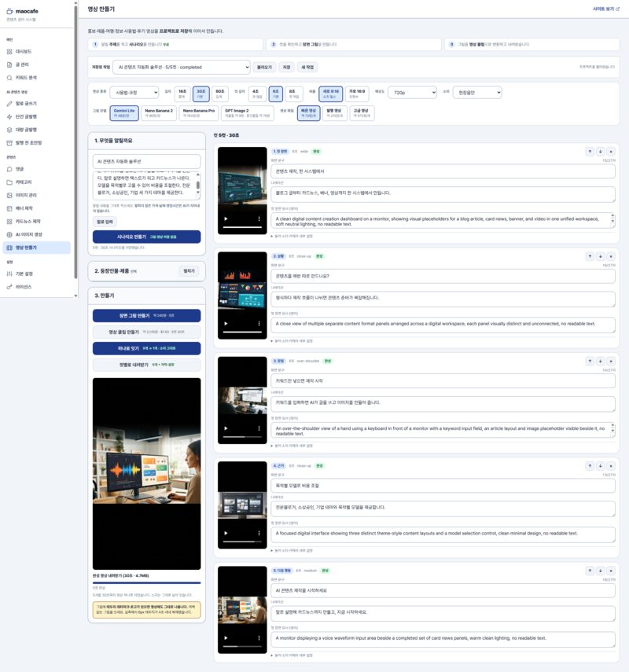Click the scene 5 video progress bar
629x672 pixels.
(x=242, y=646)
